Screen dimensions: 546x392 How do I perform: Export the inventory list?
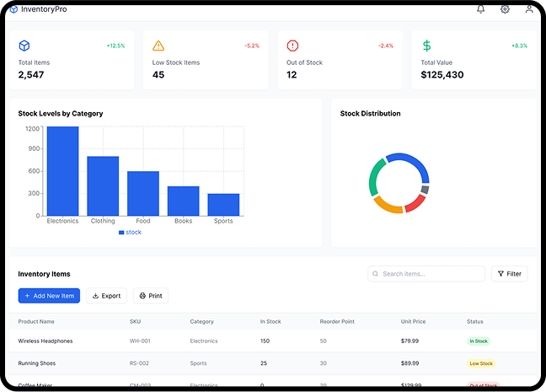pyautogui.click(x=106, y=296)
